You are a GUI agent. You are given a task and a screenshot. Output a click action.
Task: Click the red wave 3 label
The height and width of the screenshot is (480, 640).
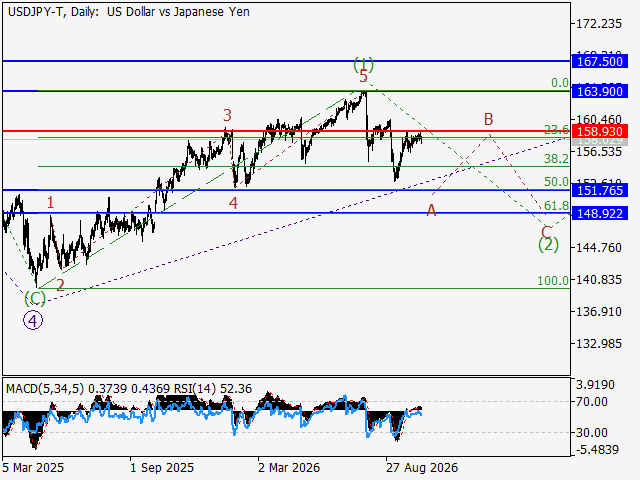227,116
